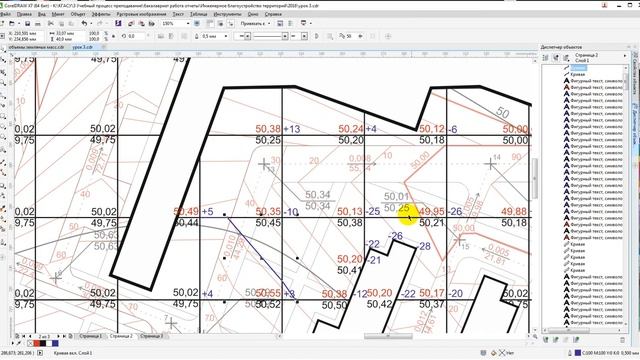The height and width of the screenshot is (360, 640).
Task: Click the red swatch in document palette
Action: tap(37, 344)
